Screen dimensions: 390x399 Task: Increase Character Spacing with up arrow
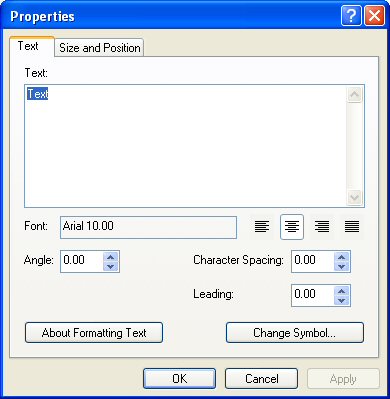(342, 257)
